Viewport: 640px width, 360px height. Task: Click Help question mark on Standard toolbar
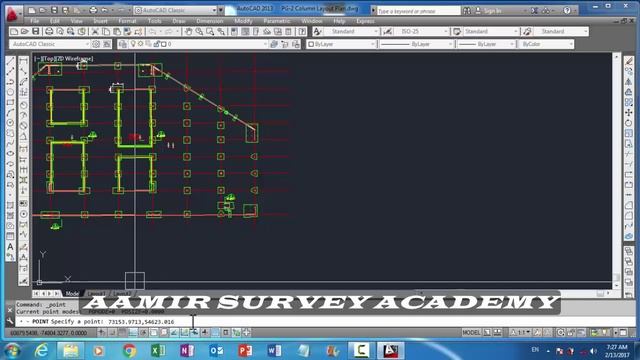point(302,31)
